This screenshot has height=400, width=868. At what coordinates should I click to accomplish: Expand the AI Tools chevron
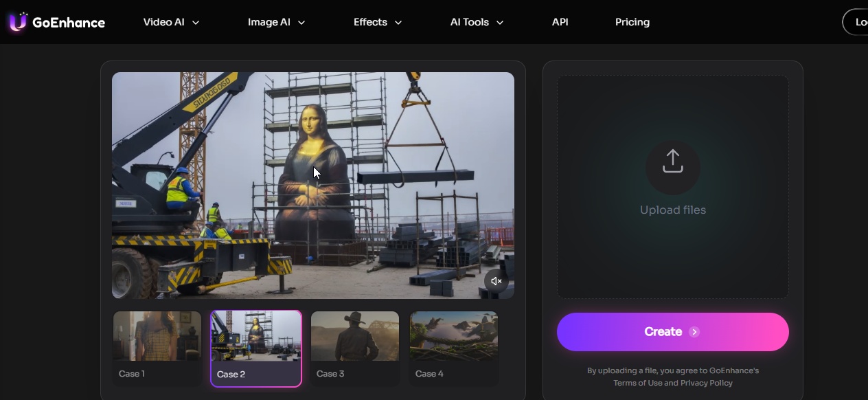pyautogui.click(x=500, y=23)
